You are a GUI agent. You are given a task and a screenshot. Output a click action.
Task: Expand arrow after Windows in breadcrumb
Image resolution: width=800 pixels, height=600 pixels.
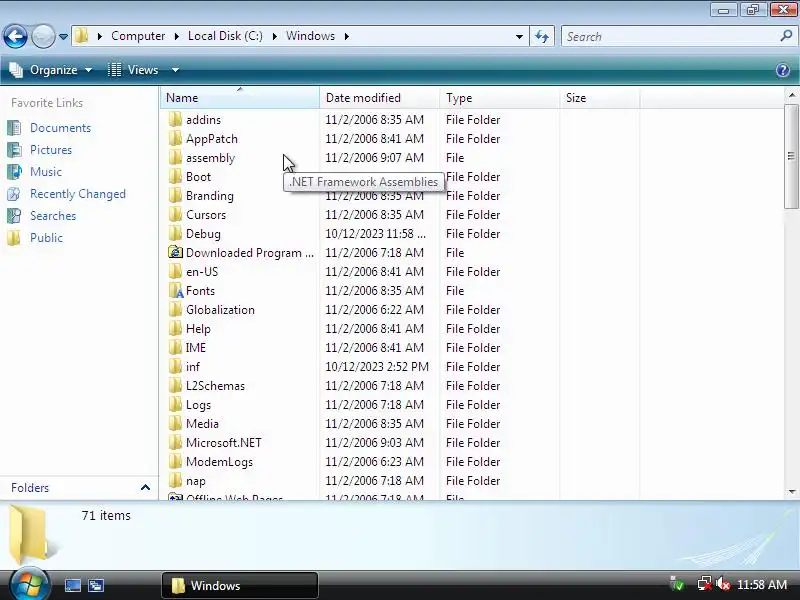(x=346, y=36)
